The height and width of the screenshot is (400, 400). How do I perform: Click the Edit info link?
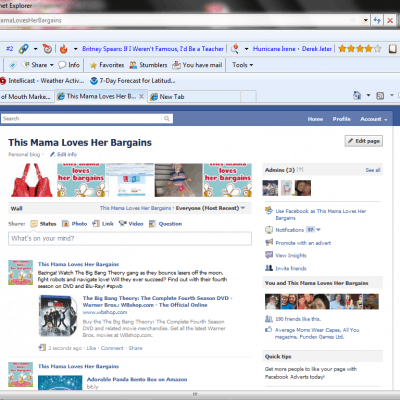pyautogui.click(x=63, y=154)
